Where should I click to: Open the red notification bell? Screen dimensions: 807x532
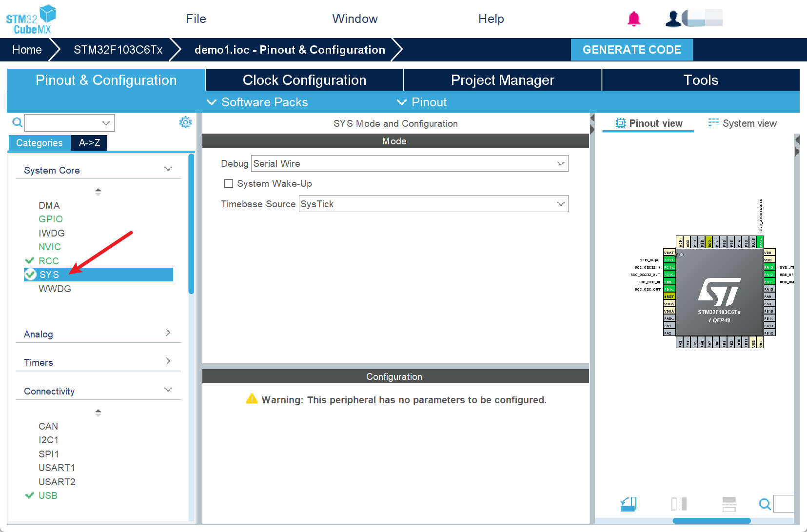pyautogui.click(x=634, y=19)
